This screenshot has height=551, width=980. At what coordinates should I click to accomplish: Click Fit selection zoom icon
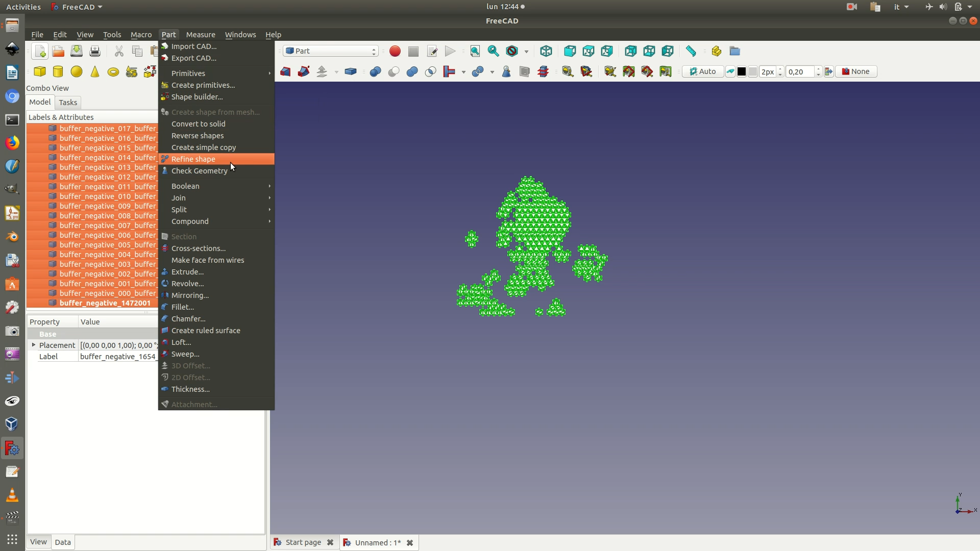[x=494, y=51]
